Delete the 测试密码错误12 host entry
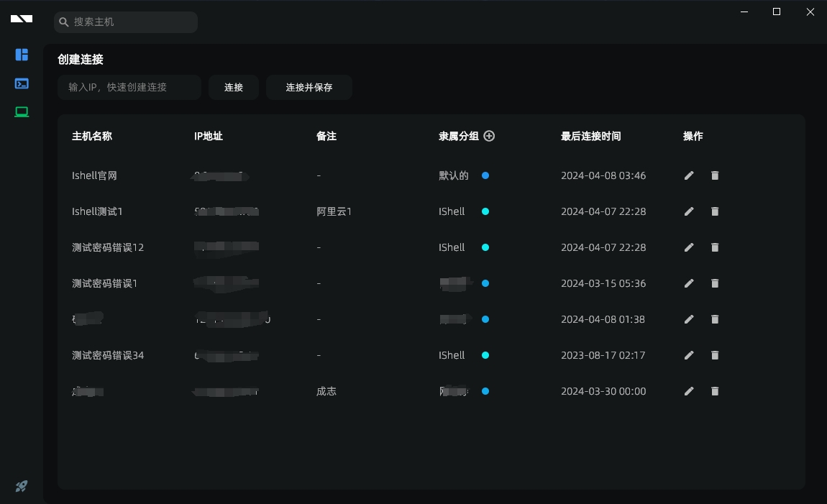 715,247
